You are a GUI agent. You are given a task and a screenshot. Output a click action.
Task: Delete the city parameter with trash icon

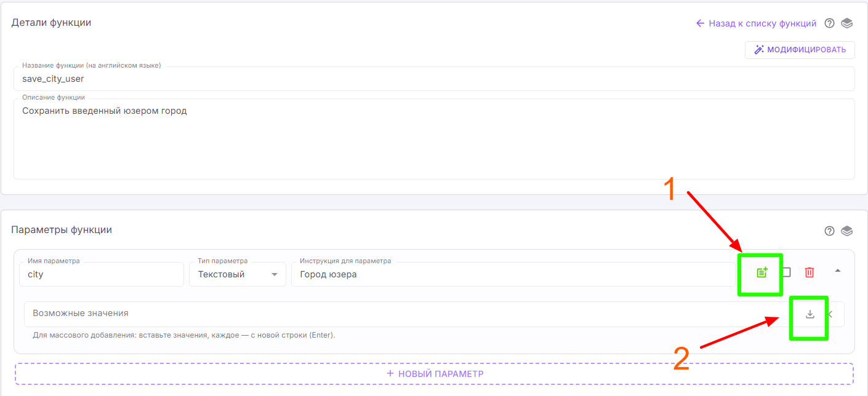810,272
